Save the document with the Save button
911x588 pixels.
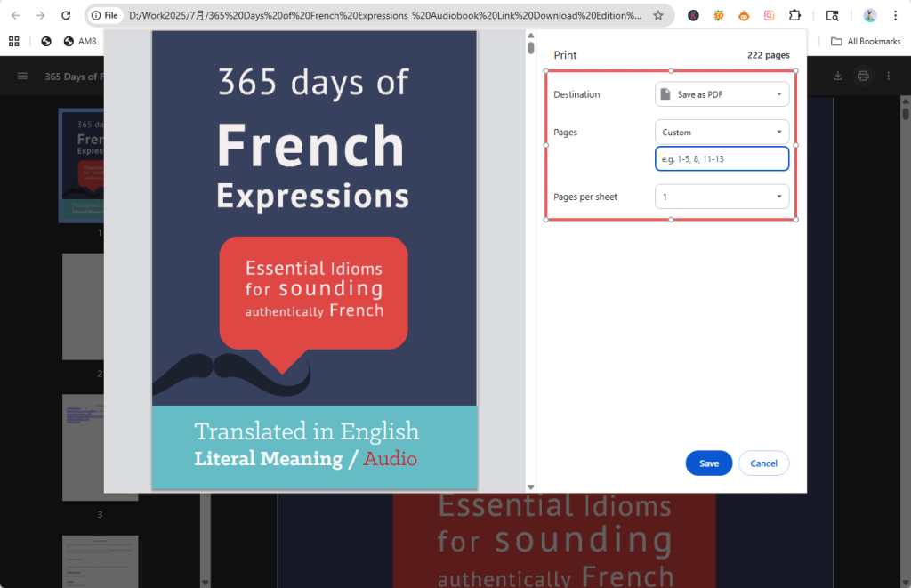(708, 463)
